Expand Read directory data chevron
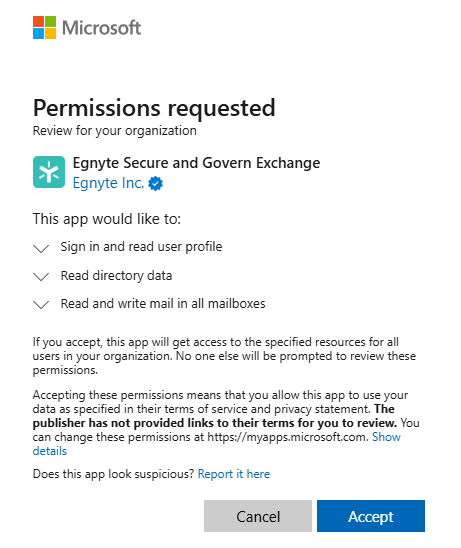The image size is (461, 548). pos(41,276)
